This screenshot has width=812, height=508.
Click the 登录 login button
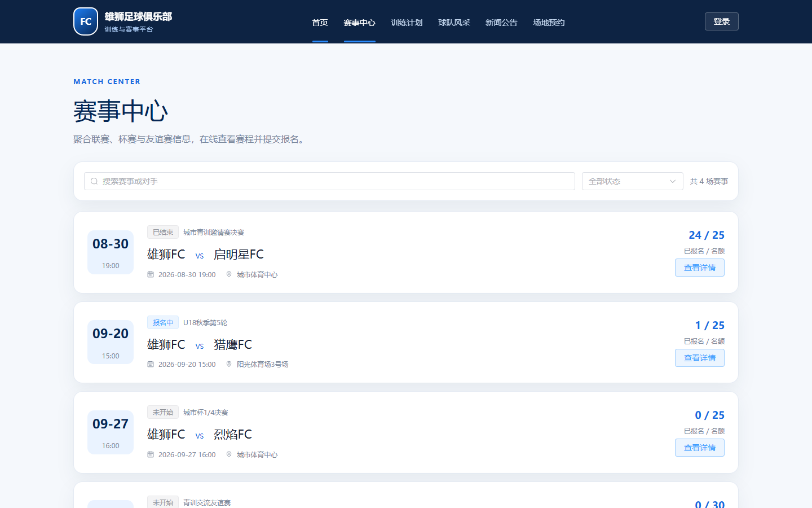click(721, 21)
